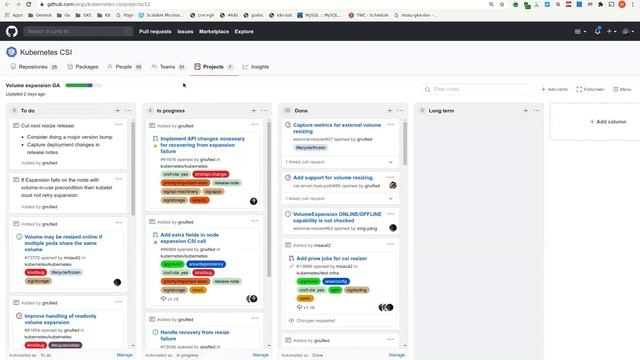
Task: Click assignee avatars on Add prow jobs card
Action: pos(386,307)
